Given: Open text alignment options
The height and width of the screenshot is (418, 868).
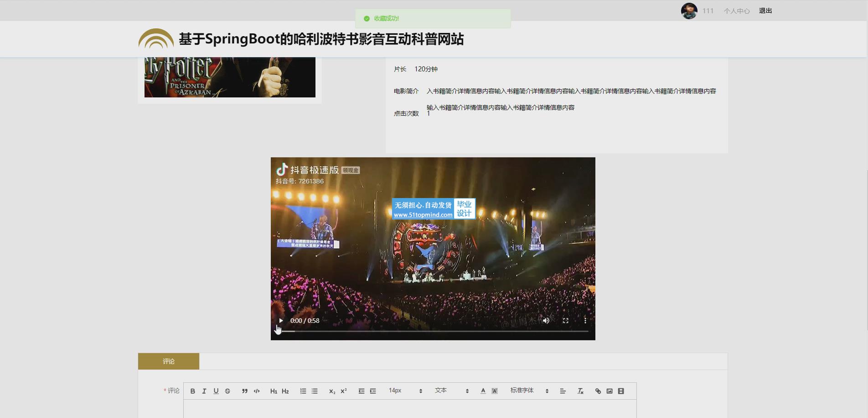Looking at the screenshot, I should point(563,391).
